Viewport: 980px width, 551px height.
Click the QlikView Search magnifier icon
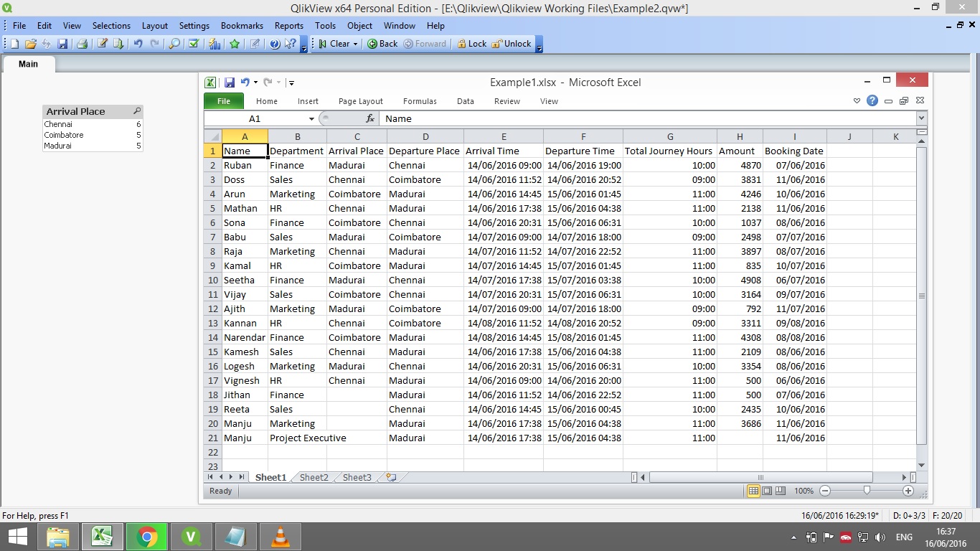(174, 44)
